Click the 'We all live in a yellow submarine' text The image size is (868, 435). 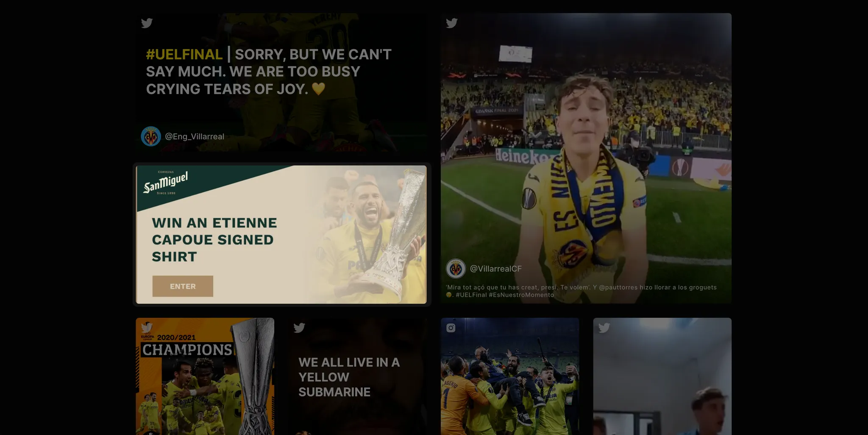[349, 377]
